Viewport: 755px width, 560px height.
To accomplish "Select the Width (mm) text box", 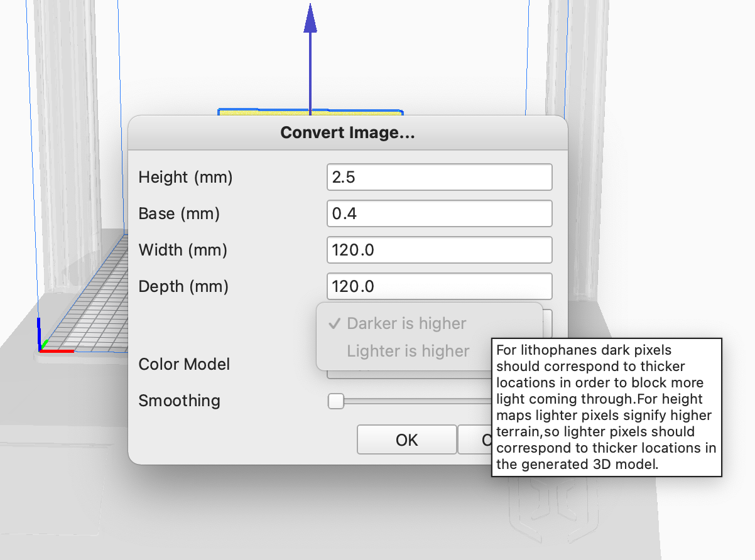I will tap(439, 250).
